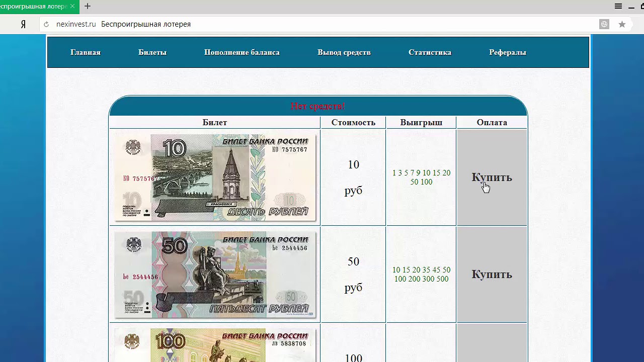Click the 10 ruble banknote image

pyautogui.click(x=215, y=177)
